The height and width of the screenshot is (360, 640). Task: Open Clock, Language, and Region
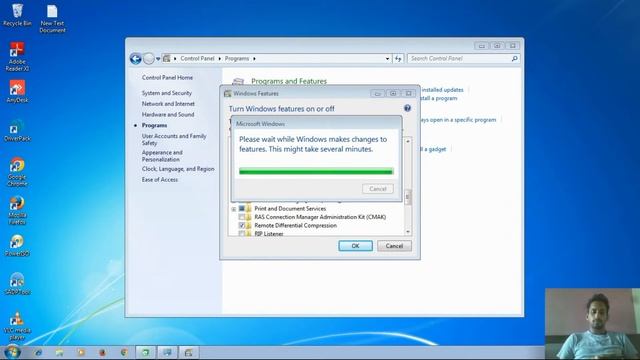point(178,169)
